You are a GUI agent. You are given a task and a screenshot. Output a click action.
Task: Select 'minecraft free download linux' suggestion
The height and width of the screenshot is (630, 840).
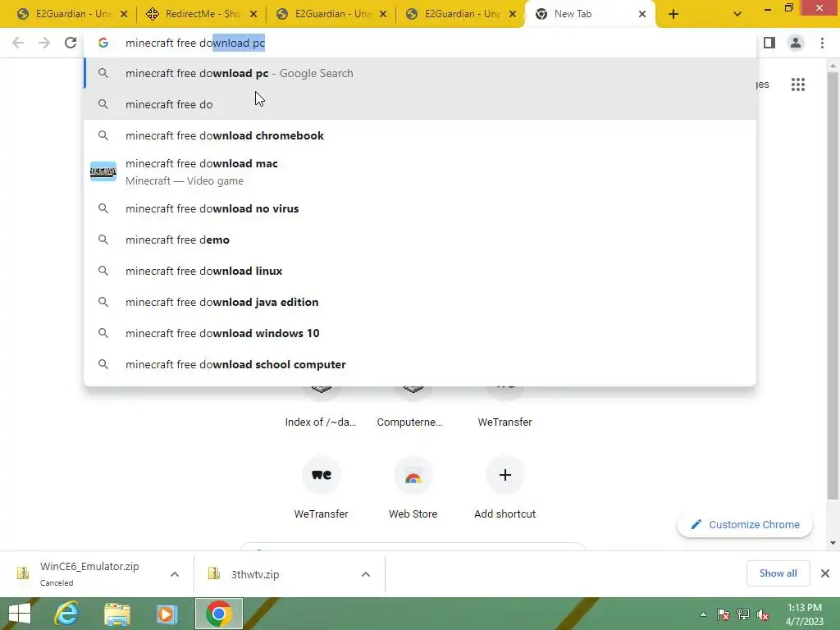420,271
